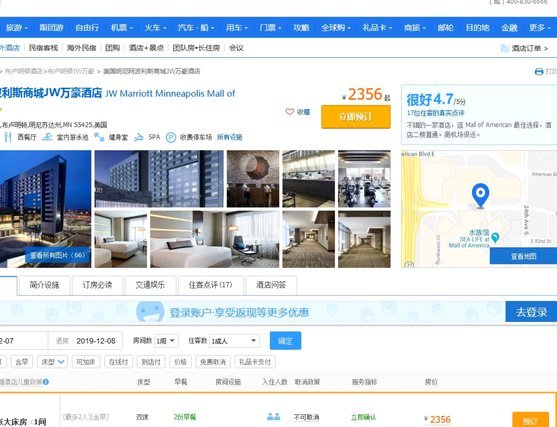Screen dimensions: 557x427
Task: Open the gym equipment photo thumbnail
Action: [x=364, y=179]
